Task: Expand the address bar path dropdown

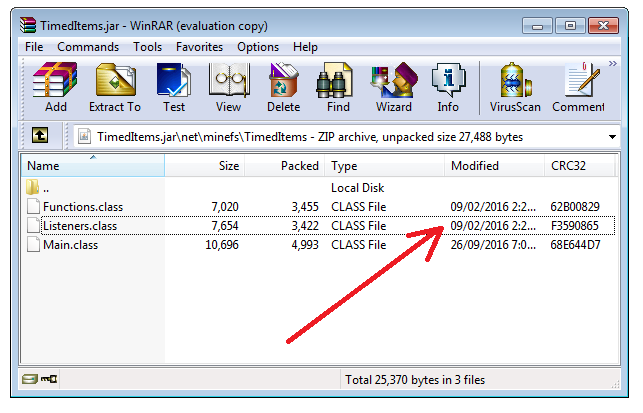Action: coord(612,137)
